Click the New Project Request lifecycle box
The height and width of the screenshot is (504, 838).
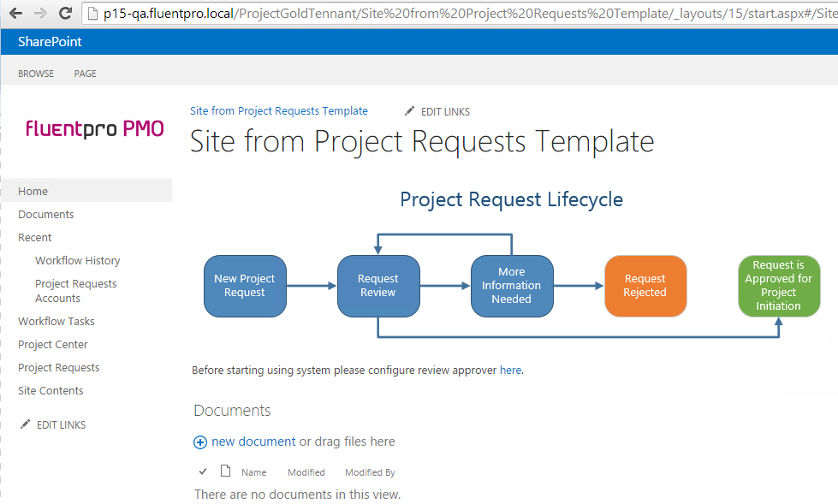tap(245, 286)
